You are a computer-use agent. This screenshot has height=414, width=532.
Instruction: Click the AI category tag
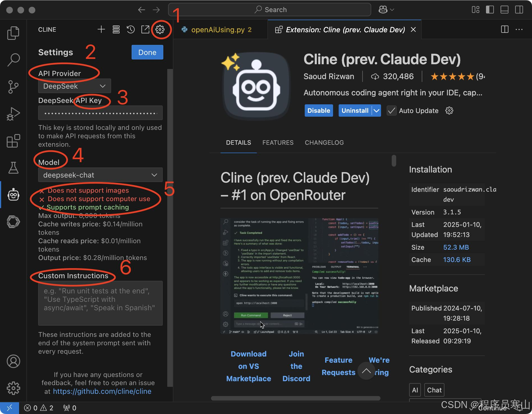click(x=415, y=390)
